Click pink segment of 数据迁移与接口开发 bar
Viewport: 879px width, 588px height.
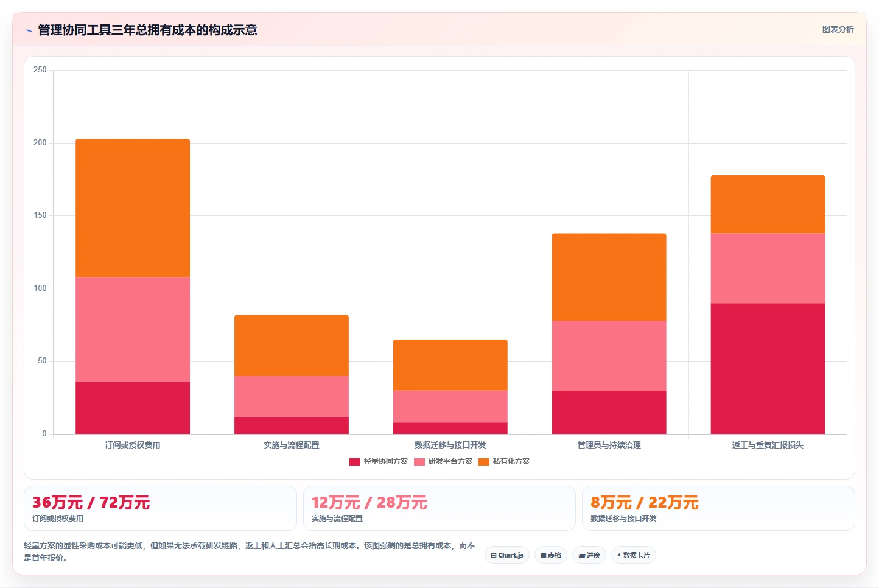pyautogui.click(x=450, y=407)
